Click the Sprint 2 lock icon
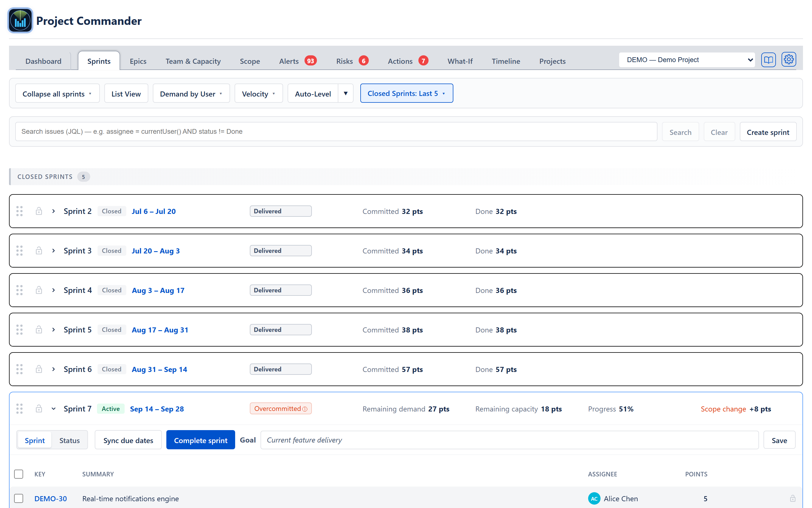The height and width of the screenshot is (508, 812). click(39, 211)
